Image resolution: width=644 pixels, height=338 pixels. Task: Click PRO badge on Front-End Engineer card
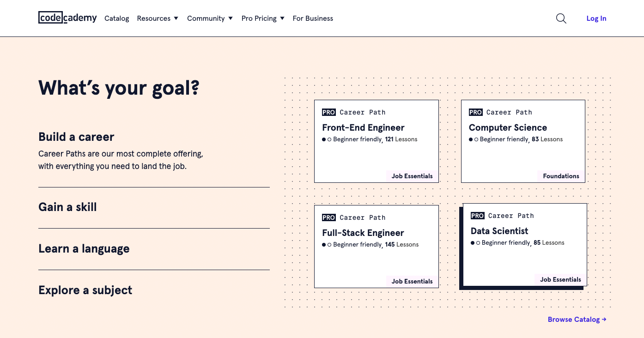click(x=329, y=112)
